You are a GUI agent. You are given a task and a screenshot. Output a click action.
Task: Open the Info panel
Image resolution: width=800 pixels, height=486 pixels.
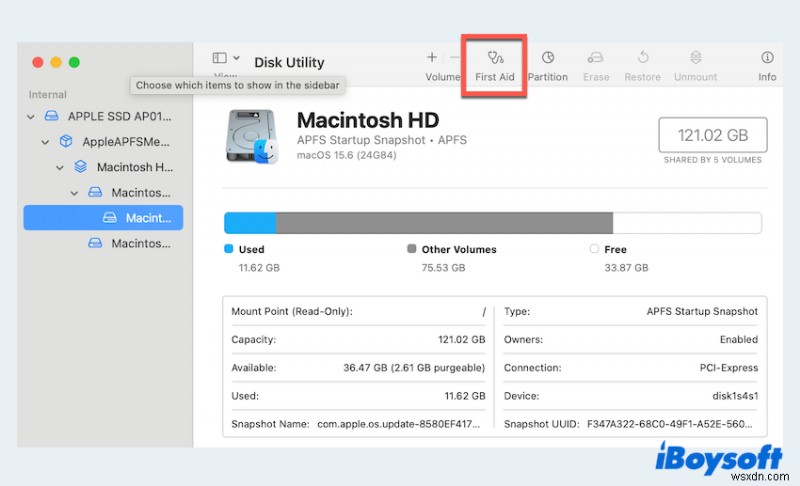pos(767,66)
